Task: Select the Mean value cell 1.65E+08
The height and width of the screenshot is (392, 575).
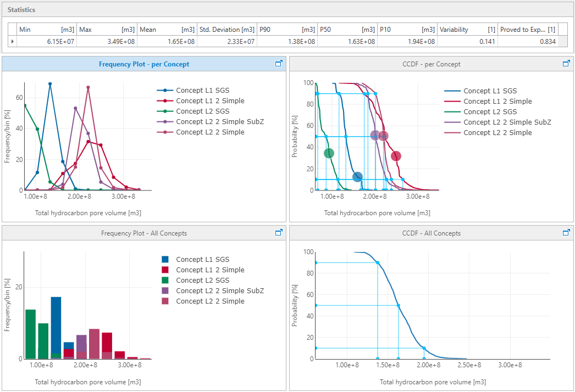Action: coord(167,42)
